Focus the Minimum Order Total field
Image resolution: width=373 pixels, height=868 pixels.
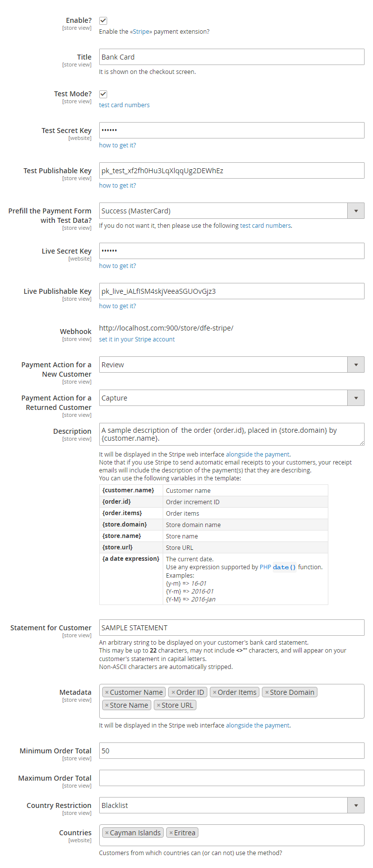point(232,751)
